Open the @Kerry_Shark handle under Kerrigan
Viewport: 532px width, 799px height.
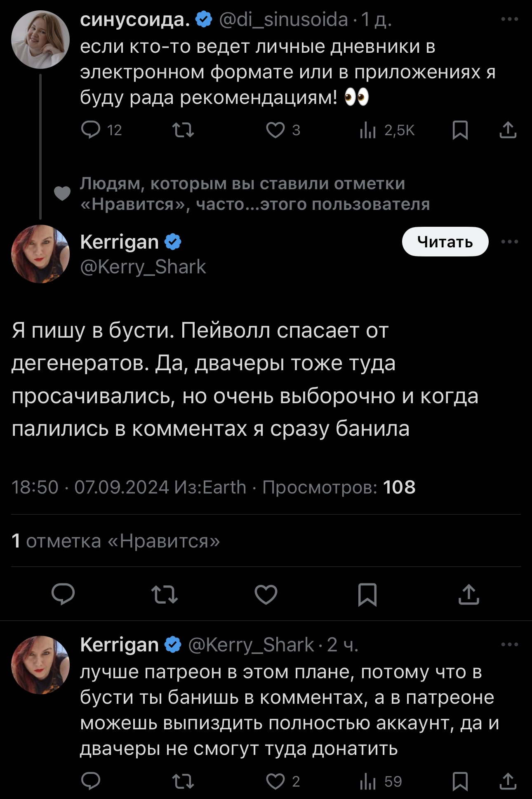coord(143,267)
